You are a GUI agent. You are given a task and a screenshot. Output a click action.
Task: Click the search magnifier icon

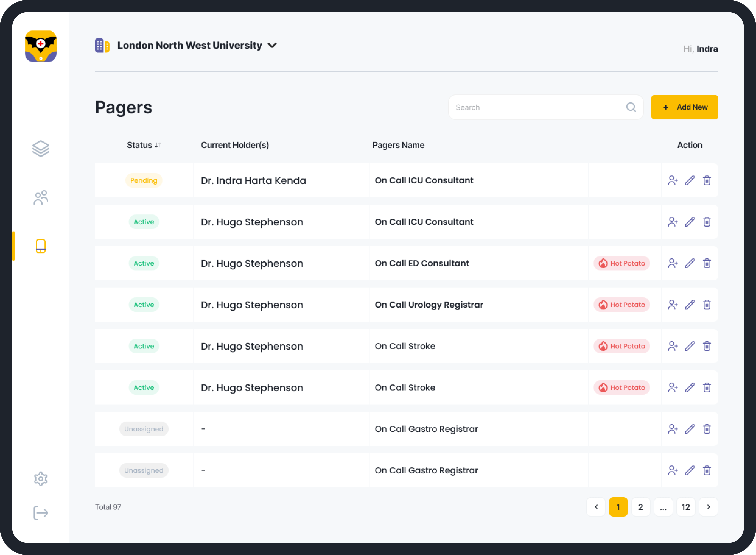coord(631,107)
